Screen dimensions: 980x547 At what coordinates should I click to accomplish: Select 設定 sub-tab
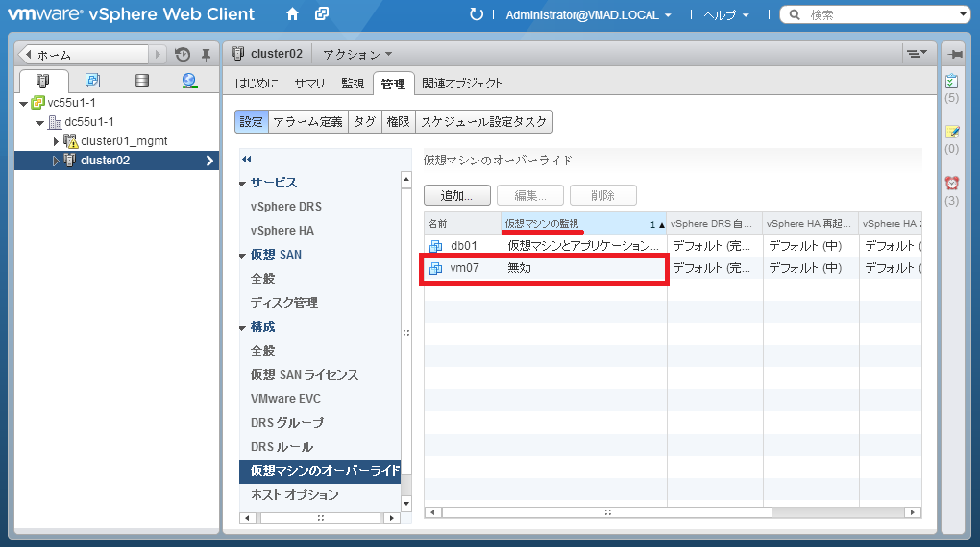point(252,122)
